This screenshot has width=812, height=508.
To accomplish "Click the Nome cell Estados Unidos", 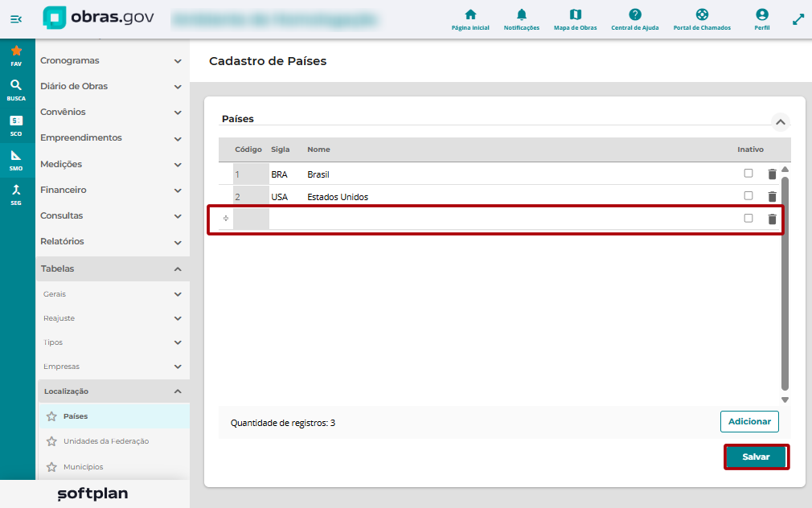I will 338,197.
